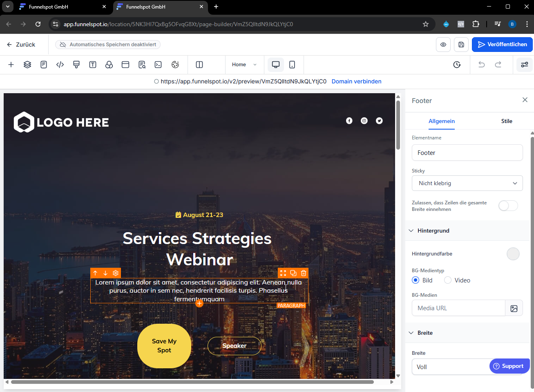Open the media picker image icon
The width and height of the screenshot is (534, 392).
click(514, 308)
